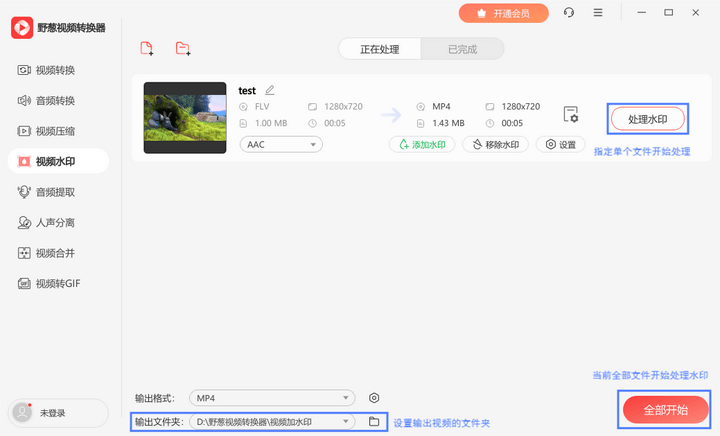
Task: Click 未登录 login button
Action: pyautogui.click(x=58, y=413)
